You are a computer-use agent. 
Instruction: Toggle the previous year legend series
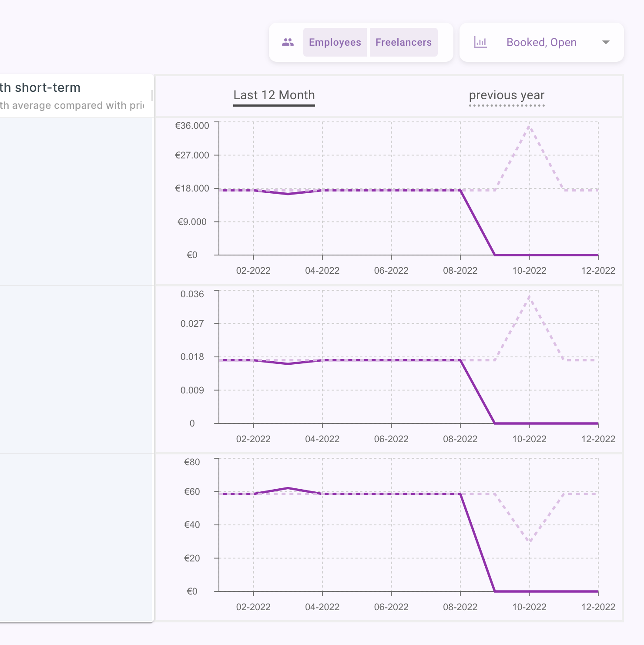pyautogui.click(x=506, y=95)
